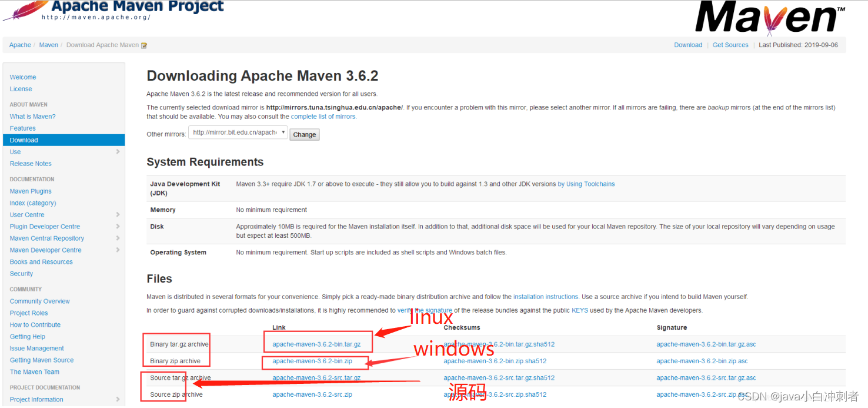868x408 pixels.
Task: Open apache-maven-3.6.2-bin.zip.sha512 checksum
Action: tap(495, 361)
